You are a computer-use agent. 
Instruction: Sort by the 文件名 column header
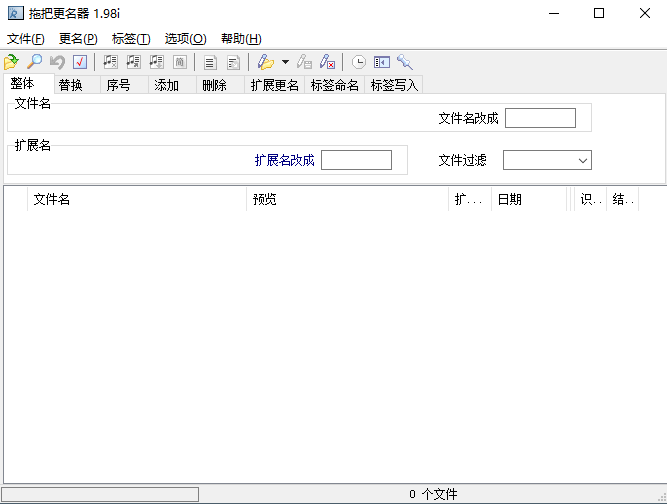click(137, 199)
